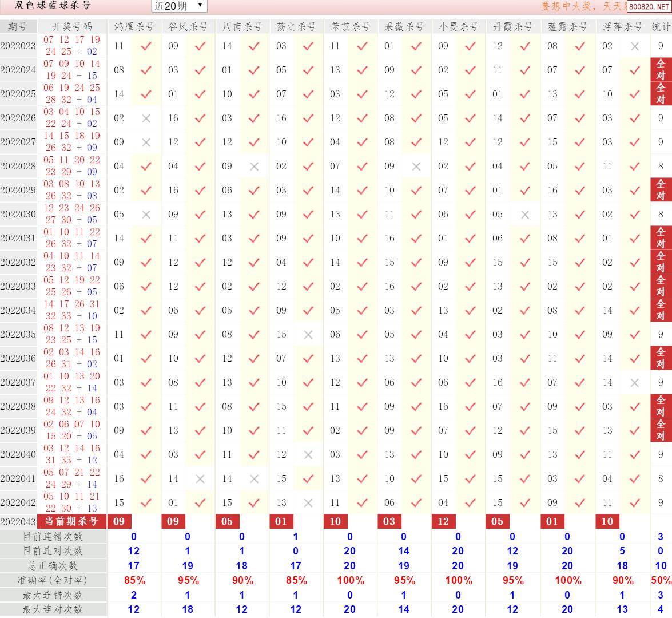Click the 全对 badge in row 2022029

pos(661,189)
